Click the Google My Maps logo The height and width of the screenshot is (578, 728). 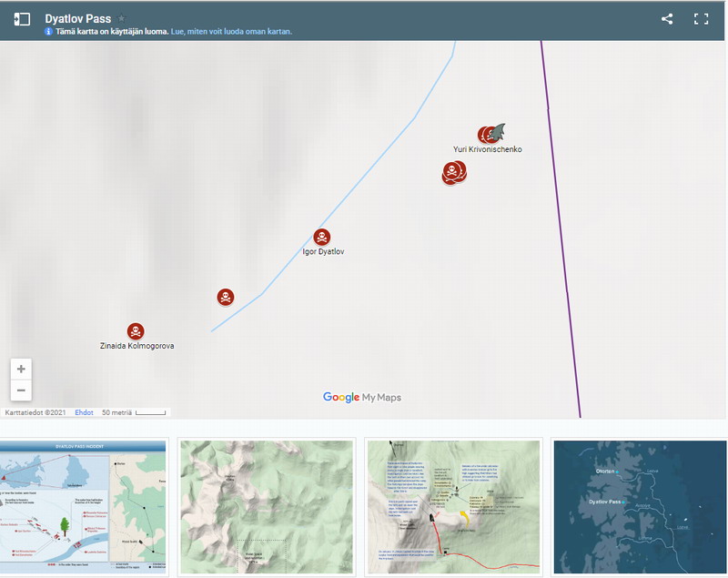coord(362,398)
